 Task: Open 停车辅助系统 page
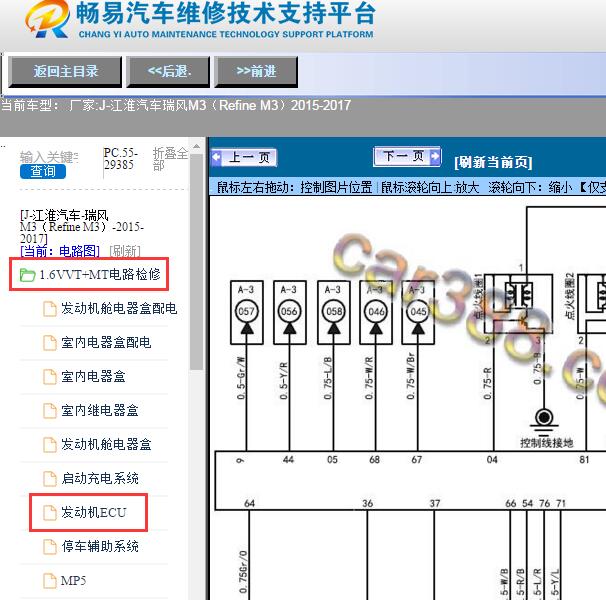tap(100, 547)
